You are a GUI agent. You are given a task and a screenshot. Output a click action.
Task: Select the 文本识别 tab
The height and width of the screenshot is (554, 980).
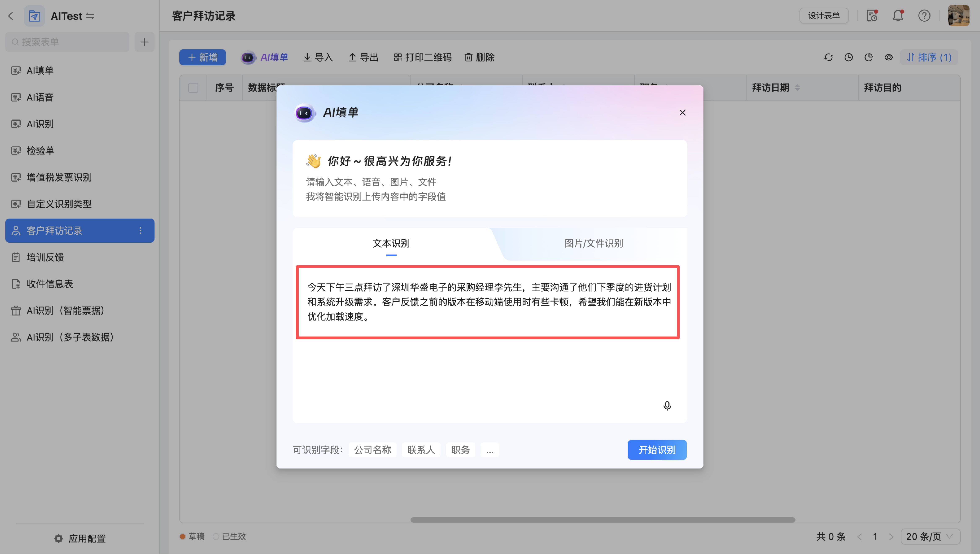391,244
